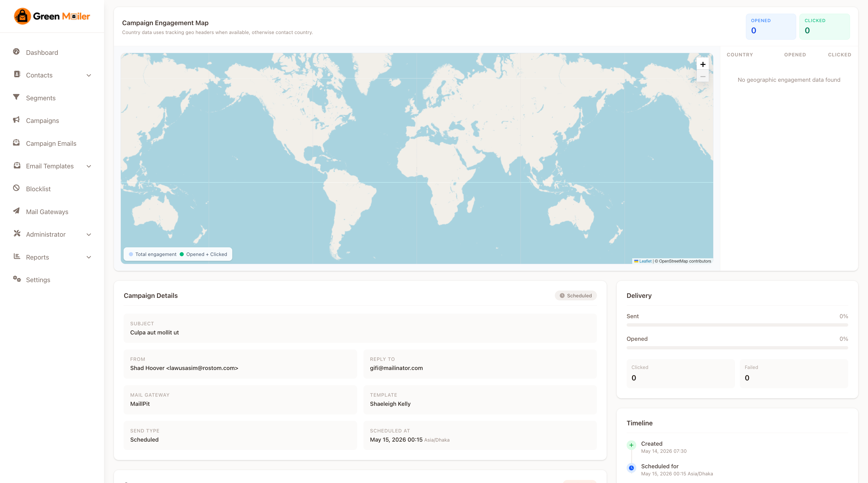Click reply-to 'gifi@mailinator.com'

pyautogui.click(x=396, y=368)
